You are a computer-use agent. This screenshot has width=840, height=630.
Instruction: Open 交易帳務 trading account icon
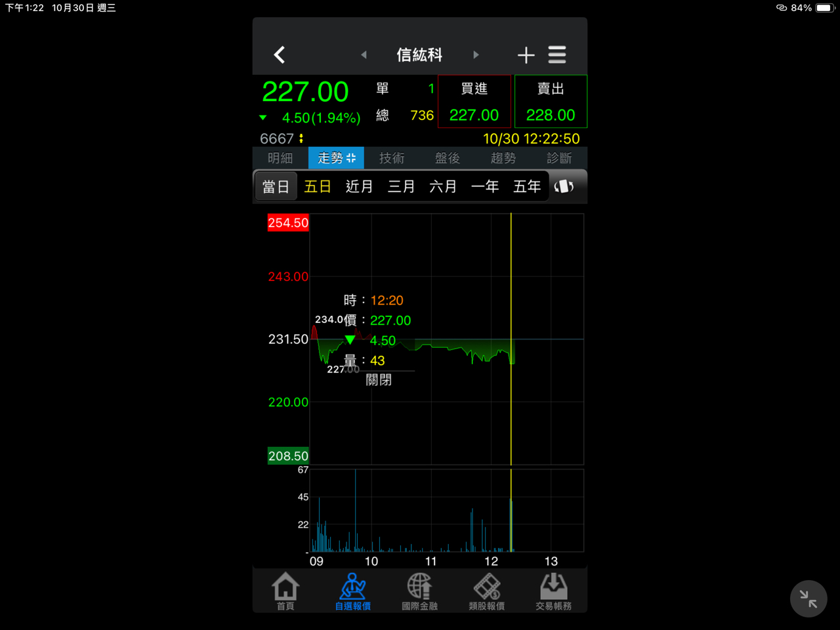coord(553,591)
